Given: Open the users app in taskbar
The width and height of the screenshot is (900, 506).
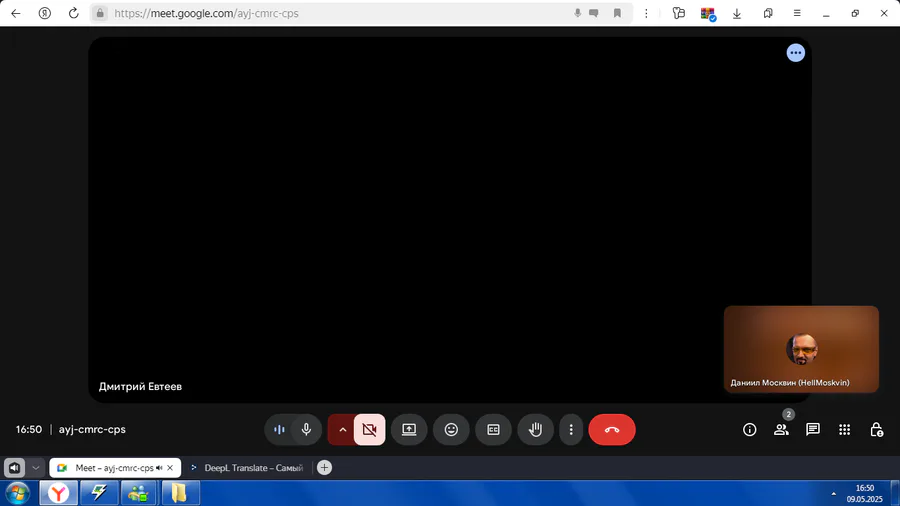Looking at the screenshot, I should coord(138,493).
